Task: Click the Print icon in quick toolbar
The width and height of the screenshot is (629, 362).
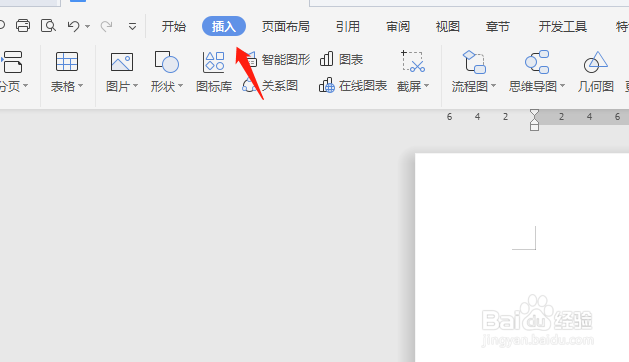Action: (x=23, y=26)
